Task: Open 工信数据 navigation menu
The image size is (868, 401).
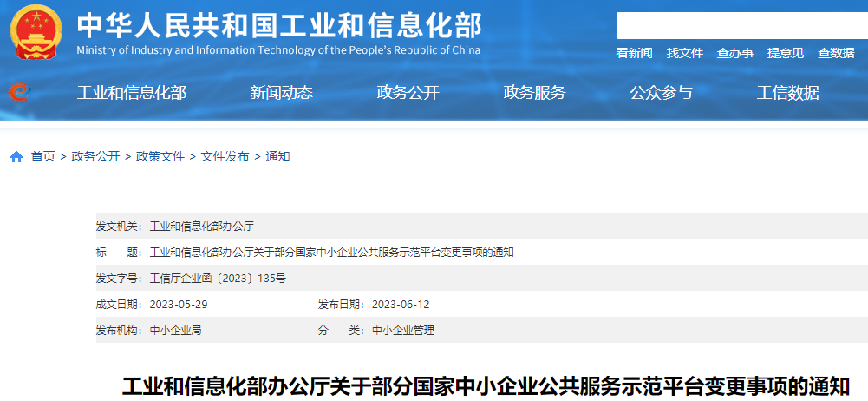Action: (787, 93)
